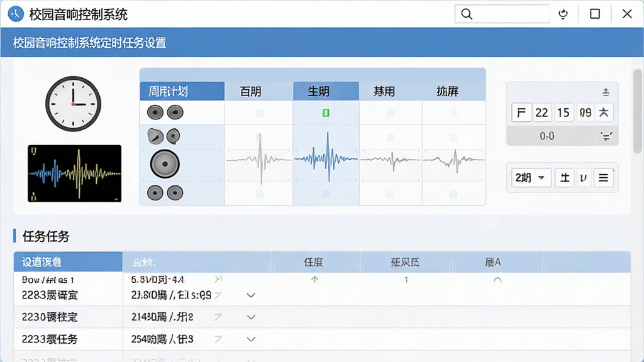Toggle the bottom checkbox in the 百明 column
This screenshot has width=644, height=362.
click(259, 194)
